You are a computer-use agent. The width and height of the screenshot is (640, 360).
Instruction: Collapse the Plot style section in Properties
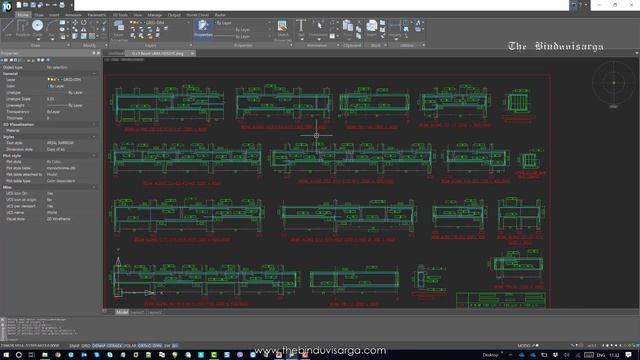(x=94, y=156)
